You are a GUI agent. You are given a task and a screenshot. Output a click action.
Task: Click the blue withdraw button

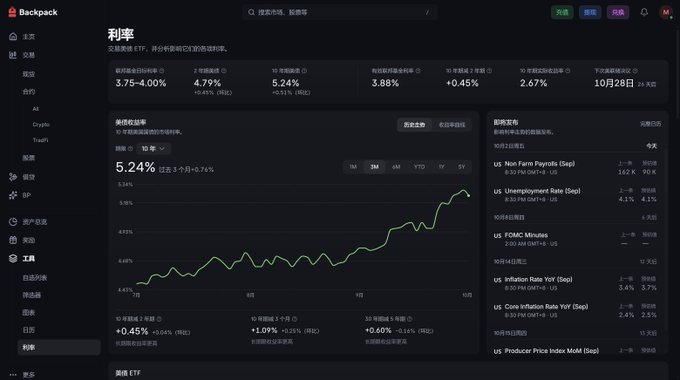[x=590, y=12]
